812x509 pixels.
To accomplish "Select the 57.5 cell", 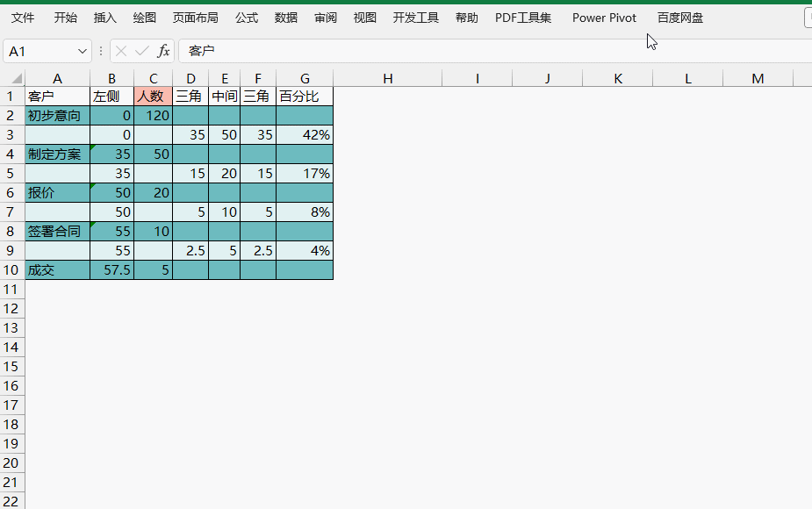I will 111,269.
